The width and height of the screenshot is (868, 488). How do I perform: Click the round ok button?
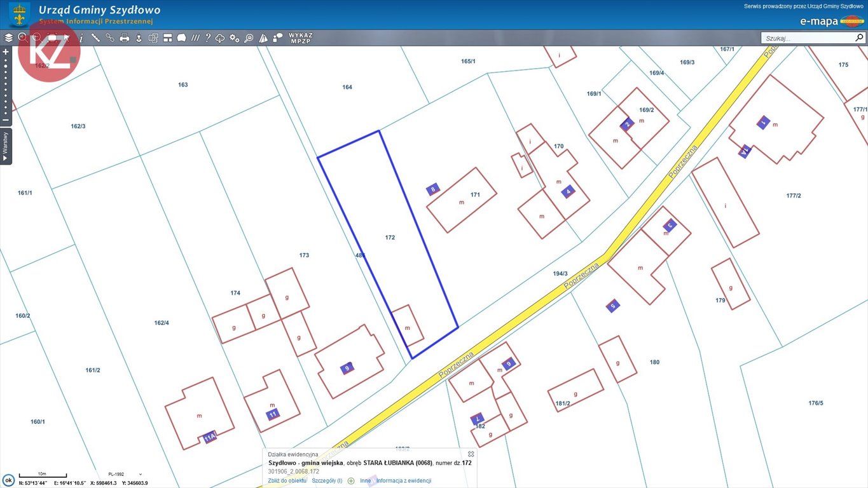[9, 480]
